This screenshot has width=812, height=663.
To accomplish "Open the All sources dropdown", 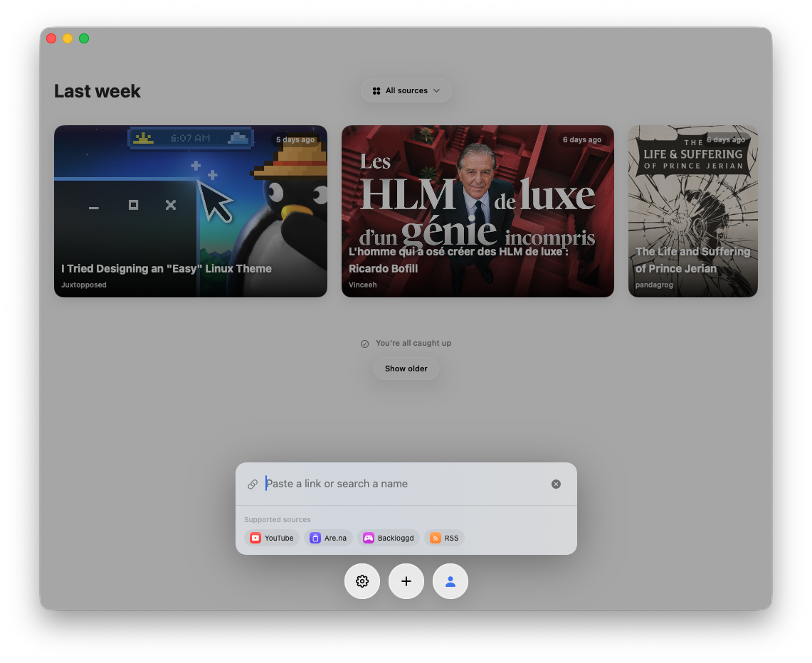I will pyautogui.click(x=406, y=90).
